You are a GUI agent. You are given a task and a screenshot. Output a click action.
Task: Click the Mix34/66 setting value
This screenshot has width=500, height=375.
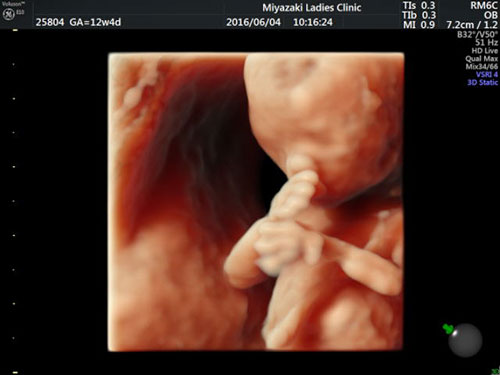pyautogui.click(x=482, y=66)
